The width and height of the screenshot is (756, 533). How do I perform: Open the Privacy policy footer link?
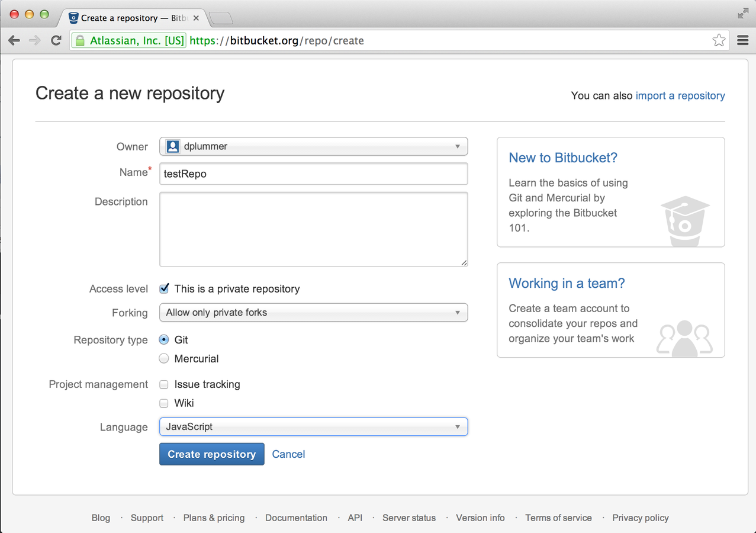tap(641, 518)
